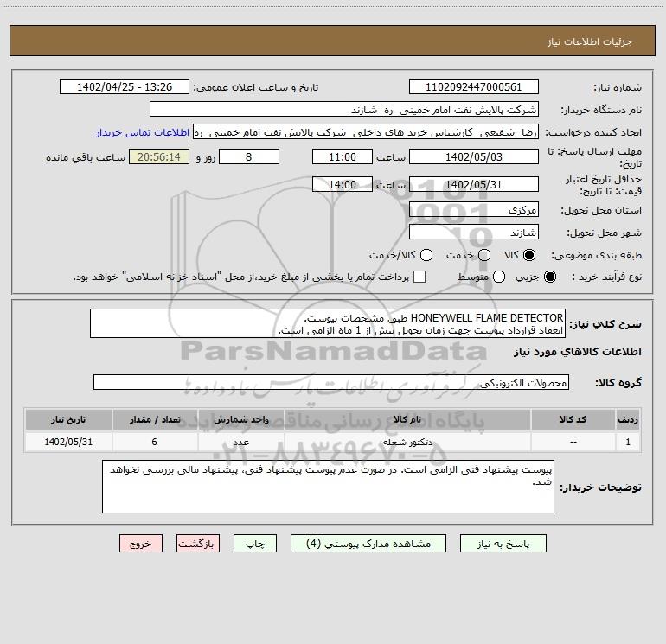The image size is (666, 644).
Task: Click the response deadline date 1402/05/03
Action: (x=474, y=156)
